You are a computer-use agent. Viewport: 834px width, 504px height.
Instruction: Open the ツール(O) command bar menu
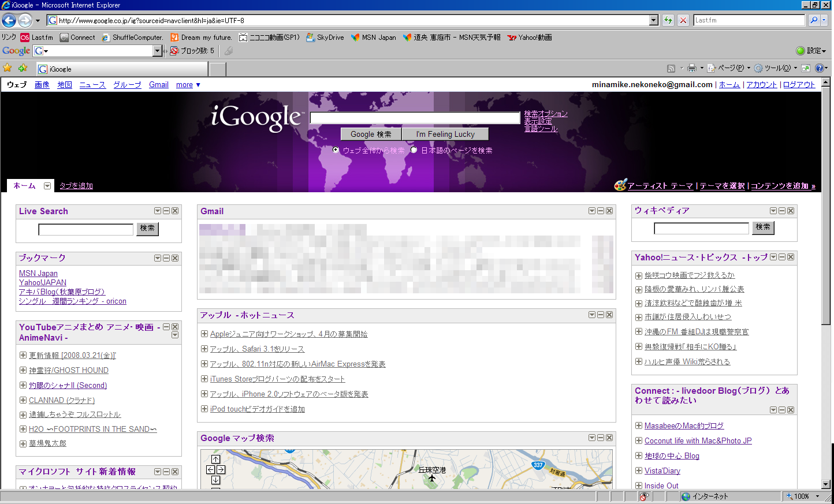click(x=776, y=68)
